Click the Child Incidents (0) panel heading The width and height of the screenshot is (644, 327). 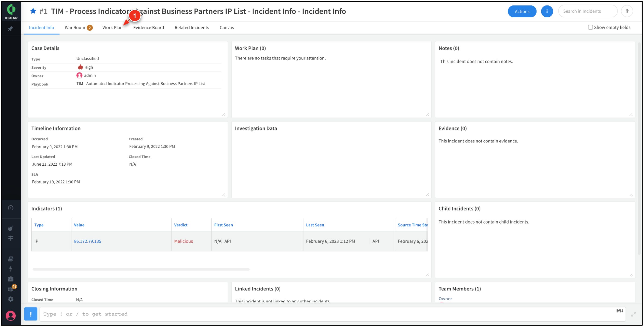click(459, 209)
